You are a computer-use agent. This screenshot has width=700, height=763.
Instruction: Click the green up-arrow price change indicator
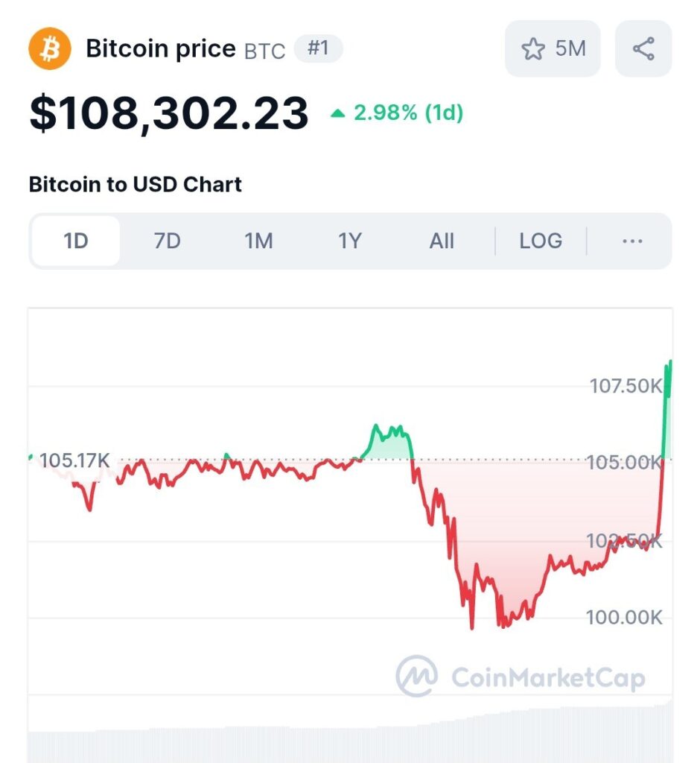click(x=337, y=114)
